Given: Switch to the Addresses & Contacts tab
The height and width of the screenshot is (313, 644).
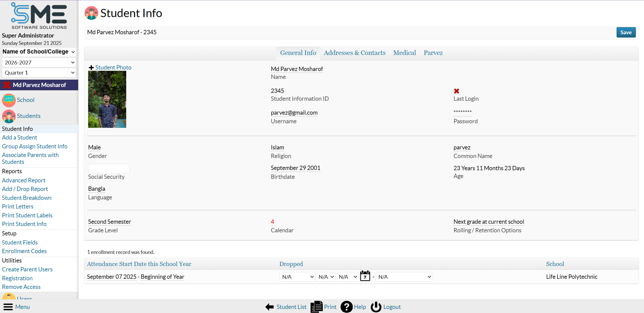Looking at the screenshot, I should point(355,53).
